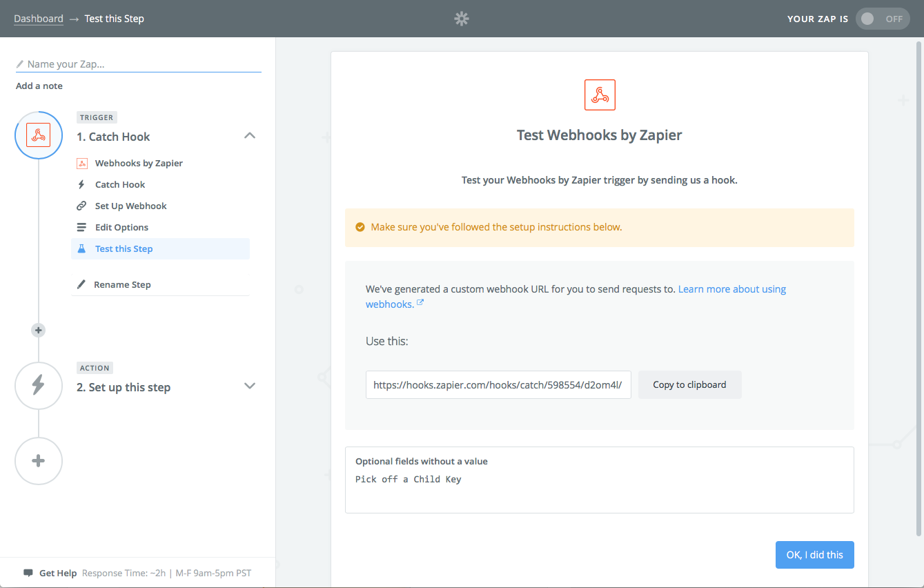Click the Webhooks logo above the test title
The width and height of the screenshot is (924, 588).
tap(600, 95)
